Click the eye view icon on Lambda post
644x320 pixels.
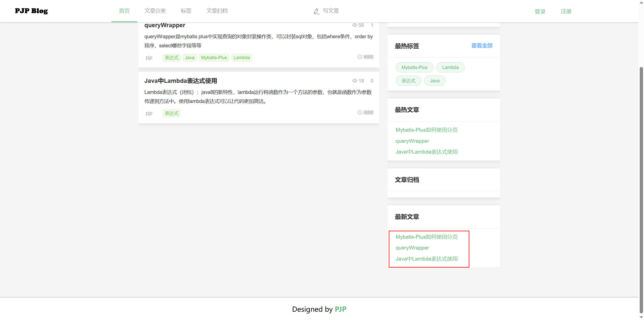[x=355, y=81]
